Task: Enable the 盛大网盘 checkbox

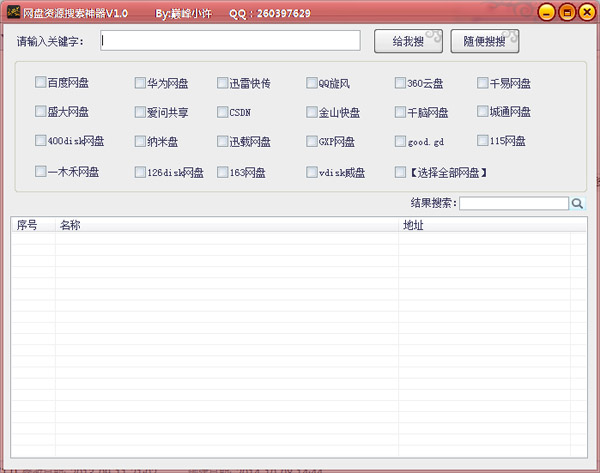Action: (x=40, y=111)
